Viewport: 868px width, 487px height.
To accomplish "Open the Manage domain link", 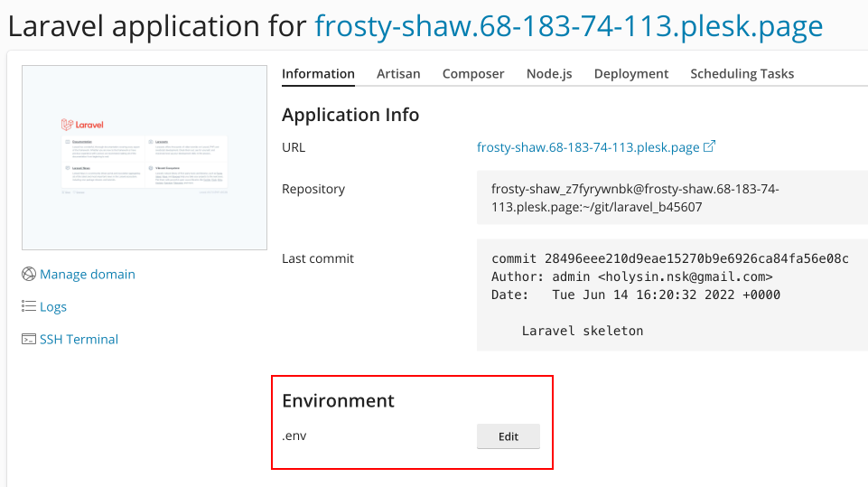I will coord(88,275).
